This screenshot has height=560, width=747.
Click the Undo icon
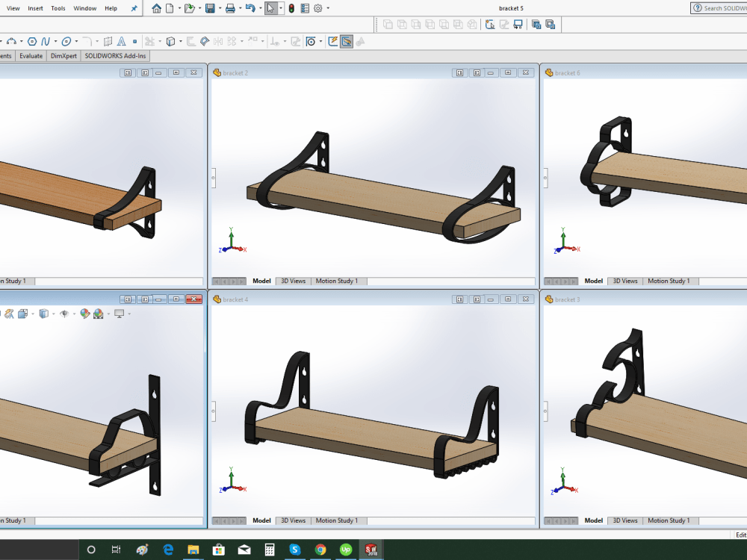point(250,8)
